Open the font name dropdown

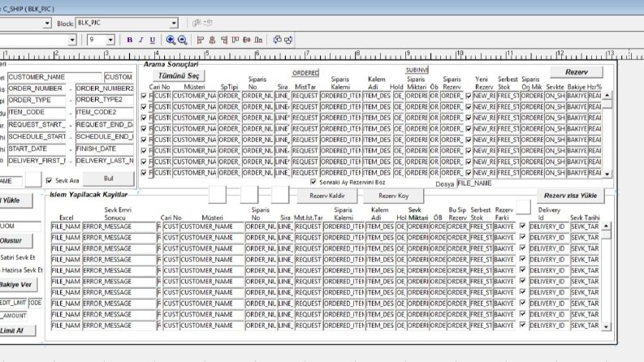[x=72, y=40]
